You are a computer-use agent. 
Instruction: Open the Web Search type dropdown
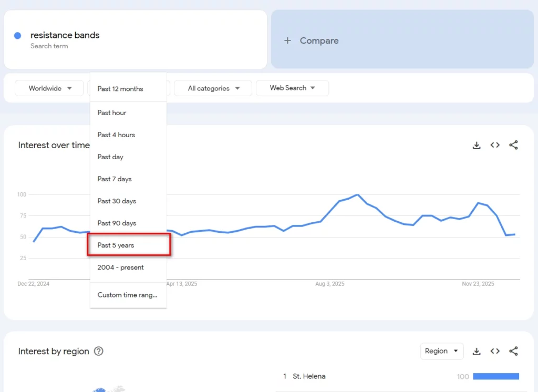click(x=292, y=88)
